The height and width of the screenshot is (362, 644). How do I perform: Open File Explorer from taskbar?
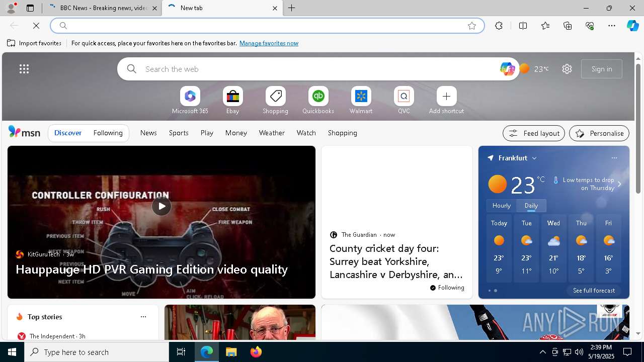(x=231, y=352)
